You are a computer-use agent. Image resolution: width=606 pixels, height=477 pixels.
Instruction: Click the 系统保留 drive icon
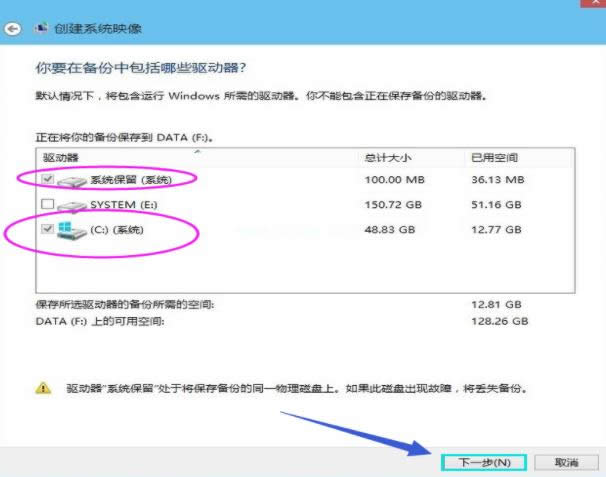(x=73, y=180)
